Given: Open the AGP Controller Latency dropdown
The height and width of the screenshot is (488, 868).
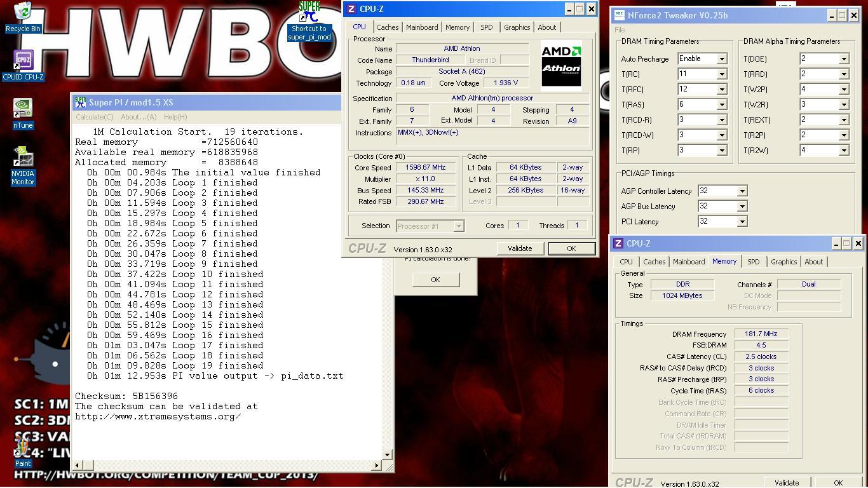Looking at the screenshot, I should tap(742, 191).
